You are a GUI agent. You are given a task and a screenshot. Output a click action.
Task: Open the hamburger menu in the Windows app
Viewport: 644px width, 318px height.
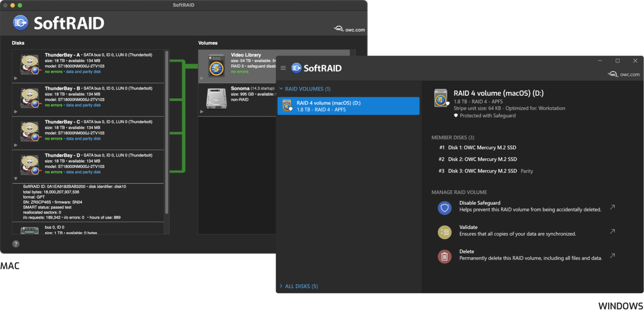(283, 68)
